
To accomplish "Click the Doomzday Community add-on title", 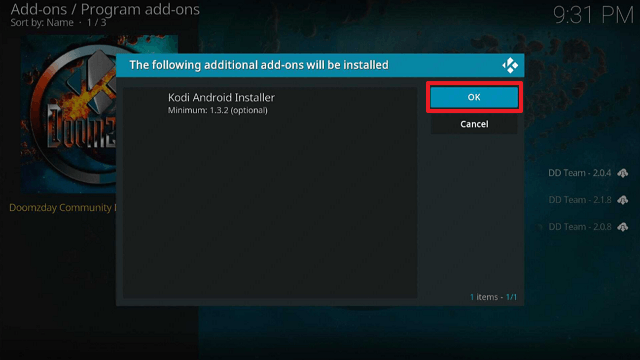I will (62, 207).
